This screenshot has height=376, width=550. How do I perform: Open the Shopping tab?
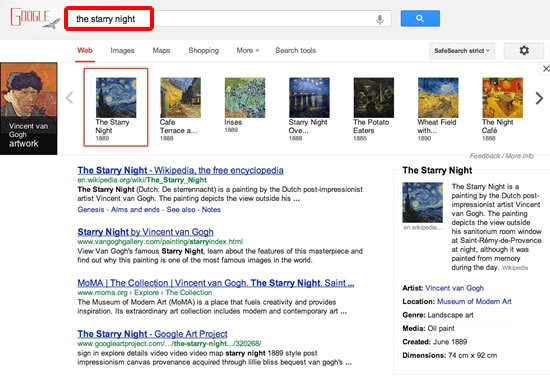[203, 51]
